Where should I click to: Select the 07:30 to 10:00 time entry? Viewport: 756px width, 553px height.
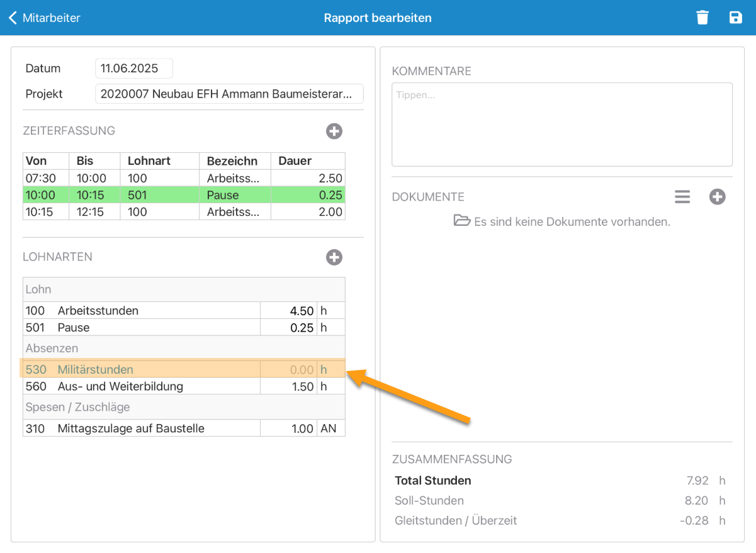pyautogui.click(x=184, y=178)
